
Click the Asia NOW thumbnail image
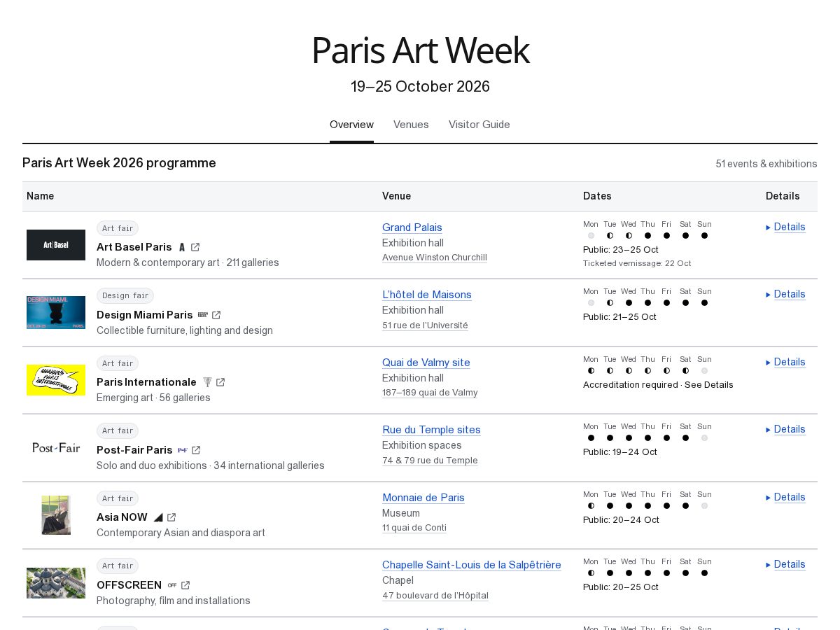click(56, 515)
